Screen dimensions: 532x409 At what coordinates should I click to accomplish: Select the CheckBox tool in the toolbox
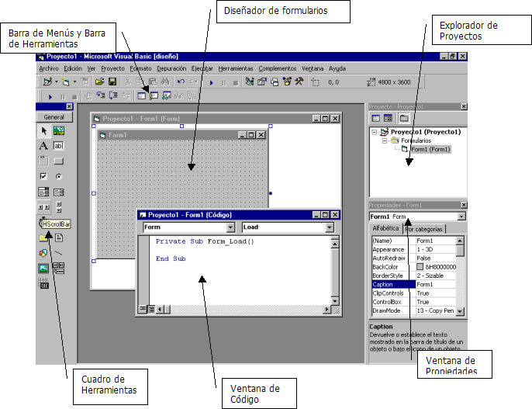43,176
